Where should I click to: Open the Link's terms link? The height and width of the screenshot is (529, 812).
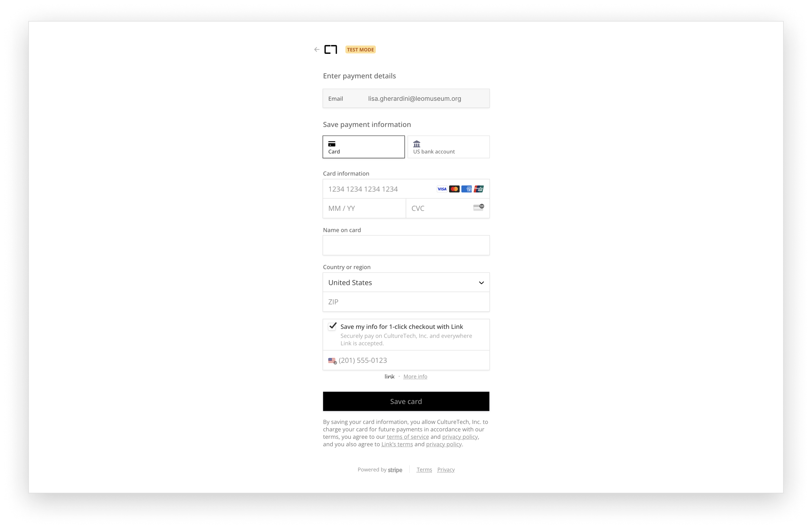(397, 444)
